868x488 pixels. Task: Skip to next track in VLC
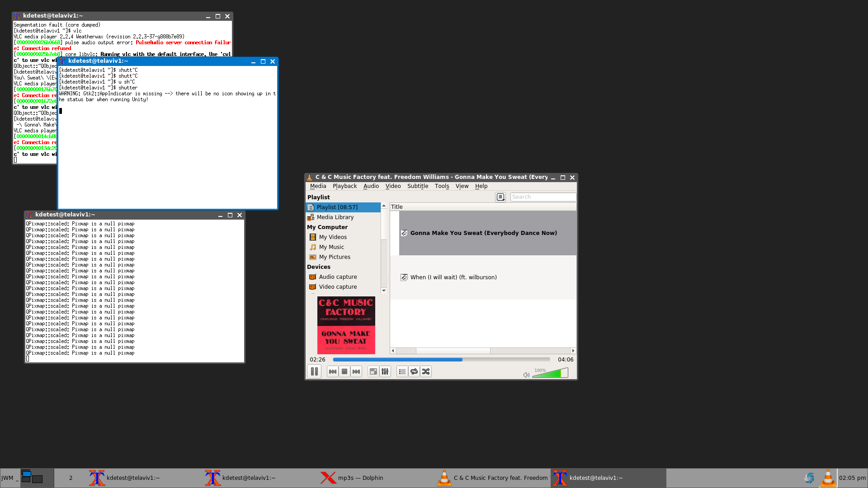tap(356, 371)
